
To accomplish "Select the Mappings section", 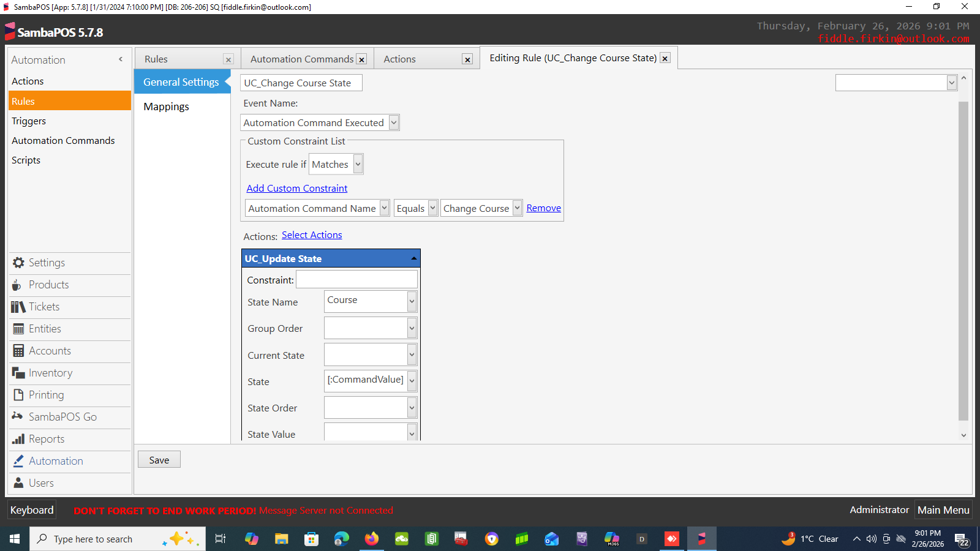I will point(166,107).
